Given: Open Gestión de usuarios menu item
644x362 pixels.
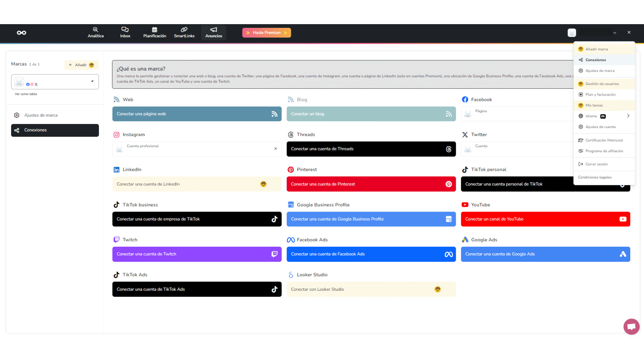Looking at the screenshot, I should pyautogui.click(x=604, y=84).
